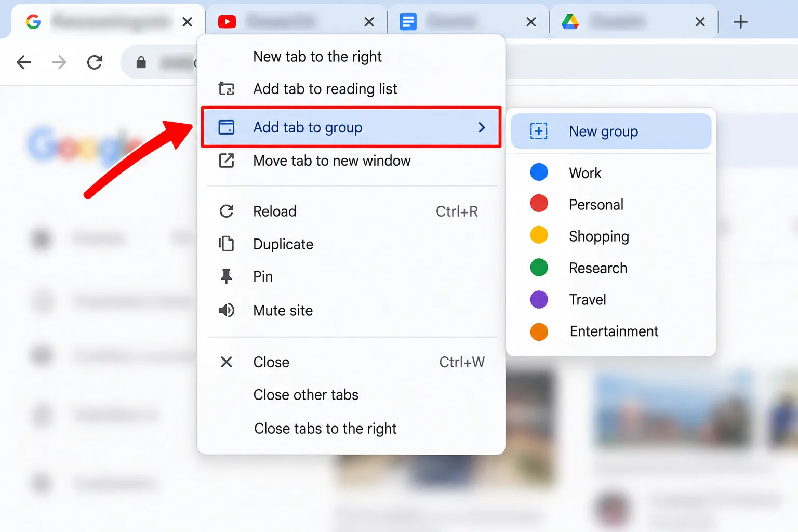Select Duplicate from the context menu

(283, 244)
